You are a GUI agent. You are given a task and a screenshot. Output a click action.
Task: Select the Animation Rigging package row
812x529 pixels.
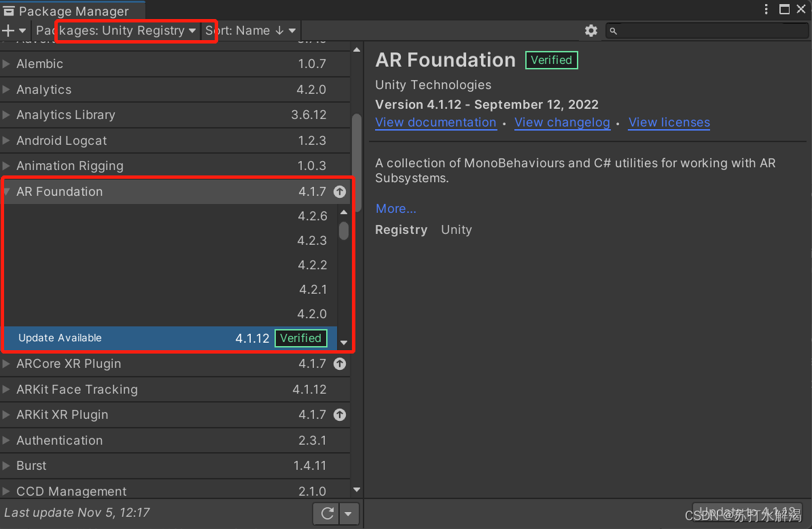pyautogui.click(x=175, y=166)
